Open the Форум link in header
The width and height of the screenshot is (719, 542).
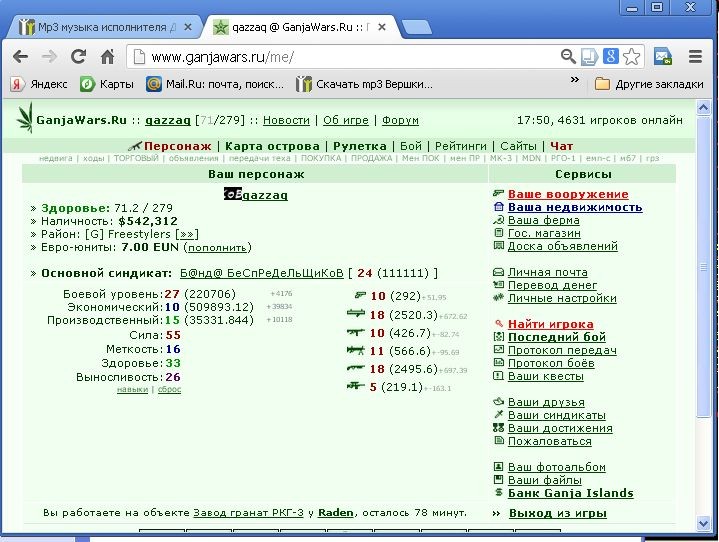(x=400, y=120)
